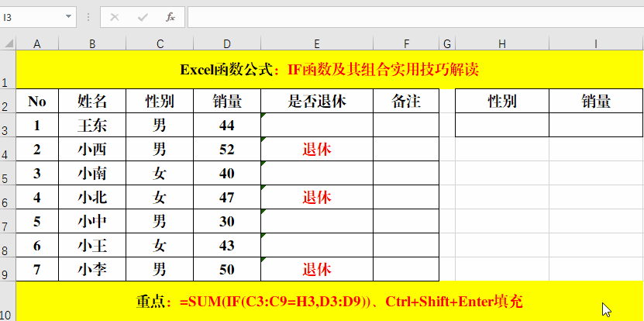Click the '性别' header in column H
The width and height of the screenshot is (644, 321).
pos(502,101)
